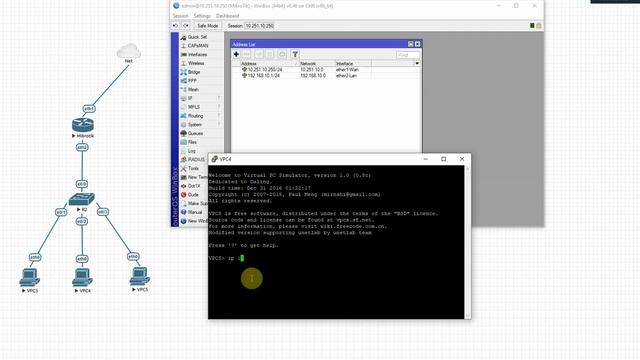
Task: Click New WinBox in sidebar
Action: (x=194, y=221)
